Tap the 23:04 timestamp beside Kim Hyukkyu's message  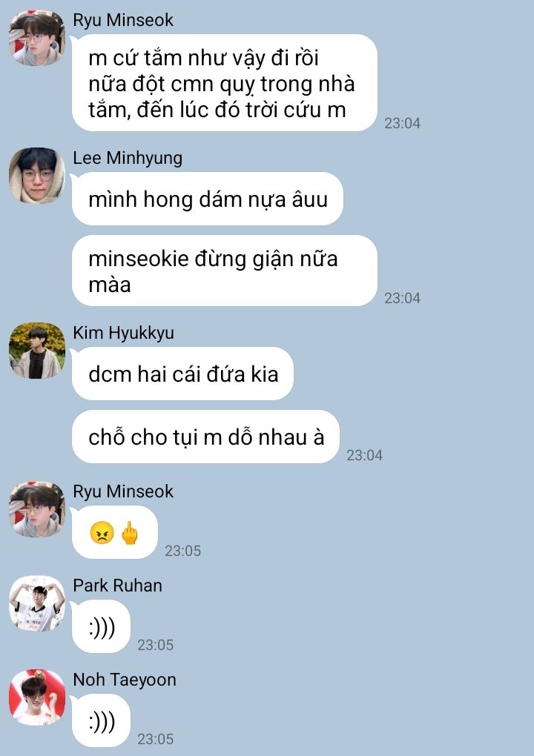point(364,455)
